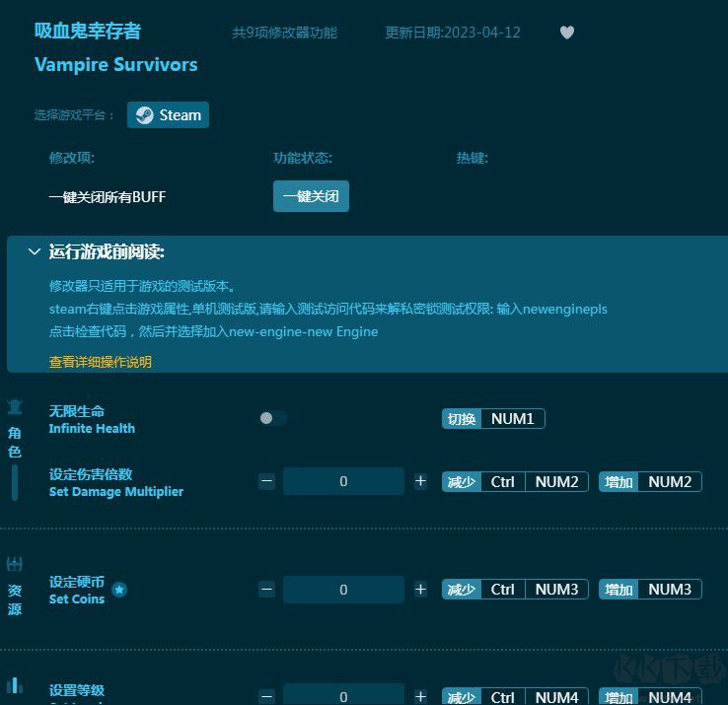Click the 增加 NUM3 hotkey for coins
Image resolution: width=728 pixels, height=705 pixels.
[x=650, y=590]
